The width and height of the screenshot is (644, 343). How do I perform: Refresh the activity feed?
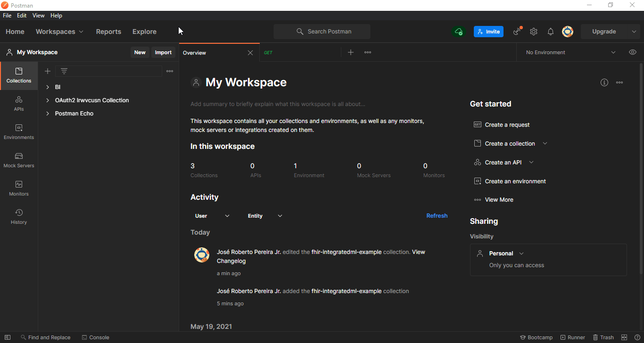[437, 216]
